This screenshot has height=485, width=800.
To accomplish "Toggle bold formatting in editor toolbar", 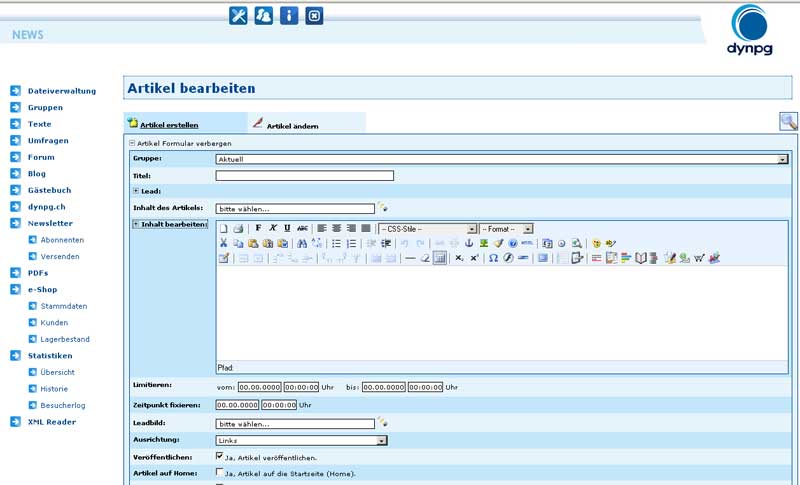I will 258,228.
